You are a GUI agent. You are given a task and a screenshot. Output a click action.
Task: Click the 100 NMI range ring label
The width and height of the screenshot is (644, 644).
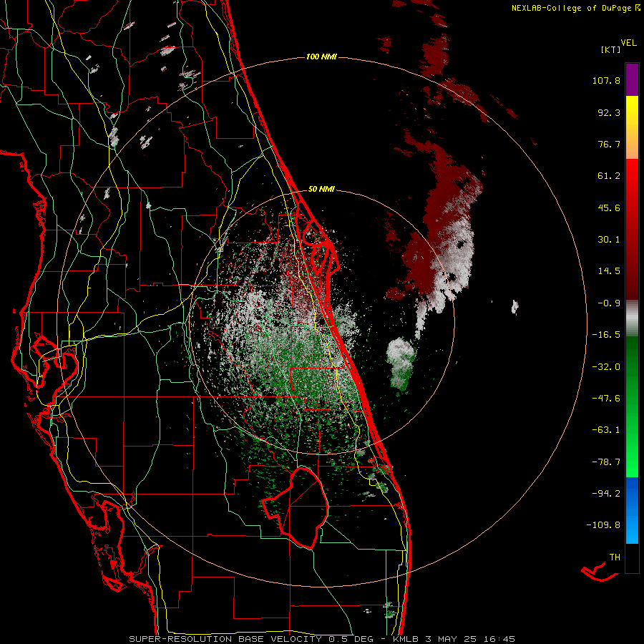point(321,57)
